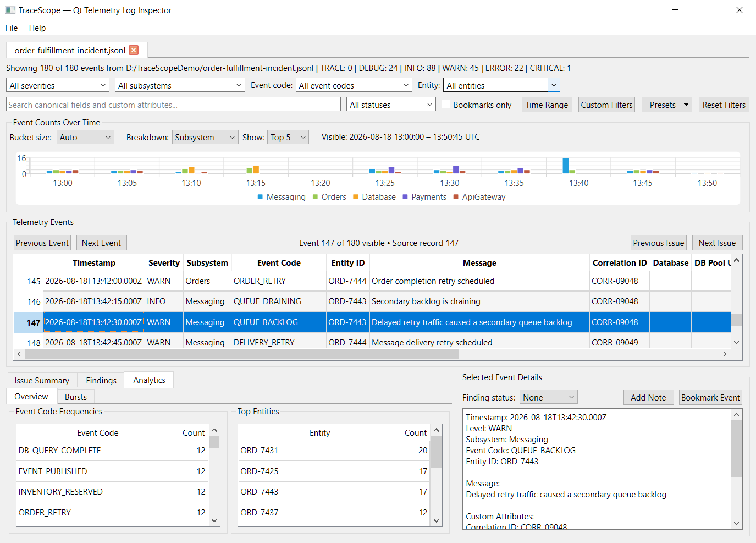
Task: Open the All statuses dropdown
Action: [x=391, y=105]
